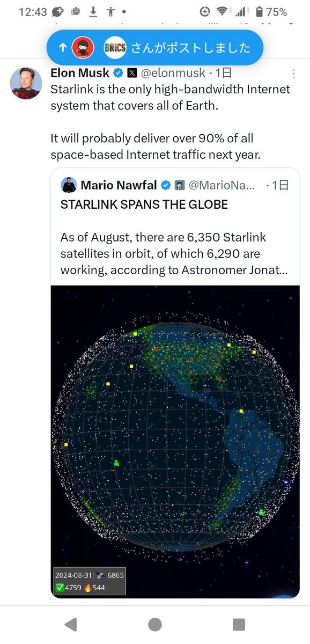Tap the Android back navigation button
Viewport: 310px width, 644px height.
click(x=71, y=624)
